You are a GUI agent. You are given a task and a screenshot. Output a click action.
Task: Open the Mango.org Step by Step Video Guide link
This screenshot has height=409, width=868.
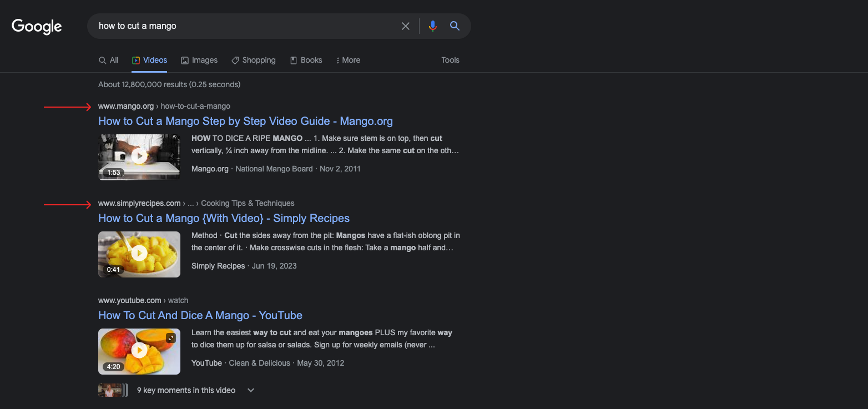245,121
